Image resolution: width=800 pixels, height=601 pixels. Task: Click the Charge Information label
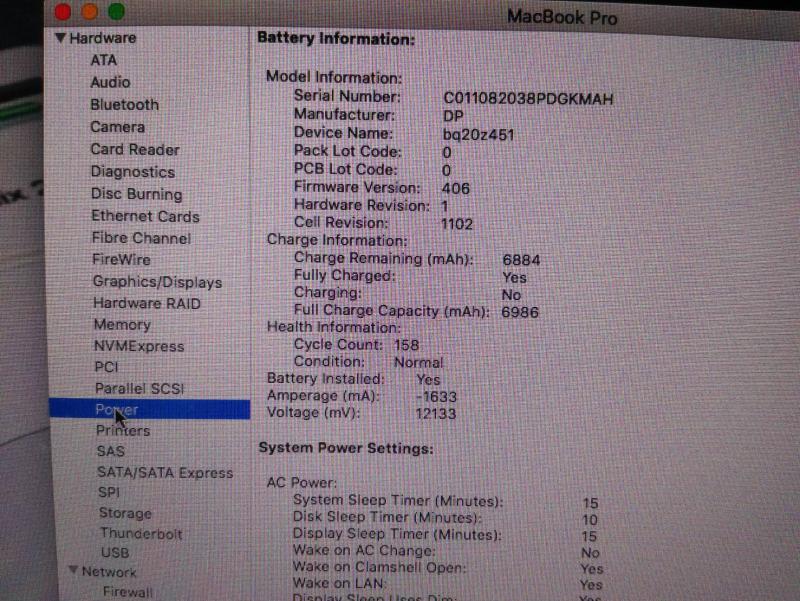(337, 240)
